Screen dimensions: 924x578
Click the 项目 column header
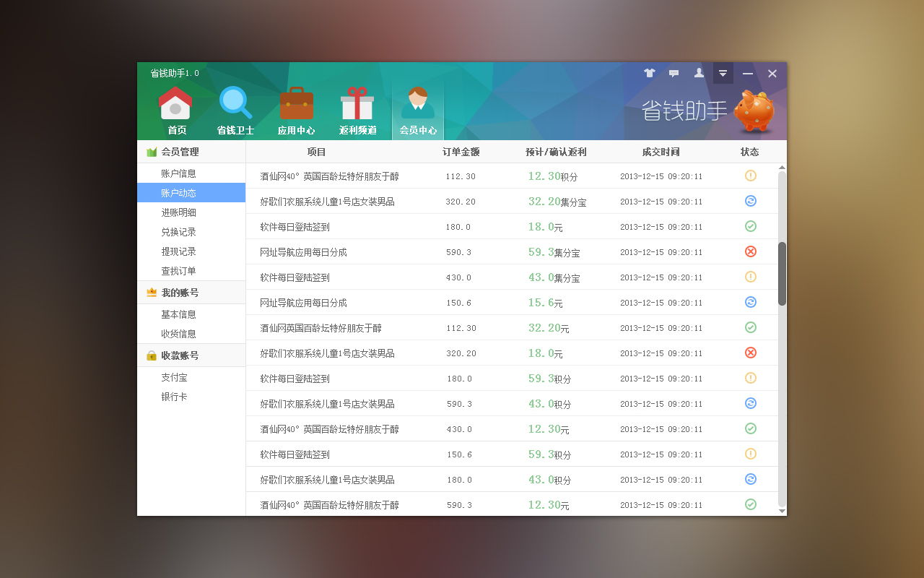pyautogui.click(x=316, y=152)
